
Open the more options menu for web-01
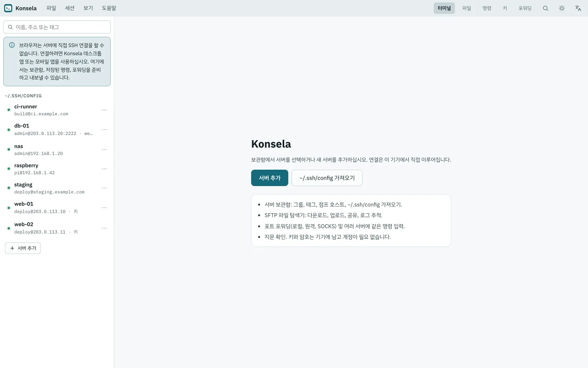tap(104, 208)
